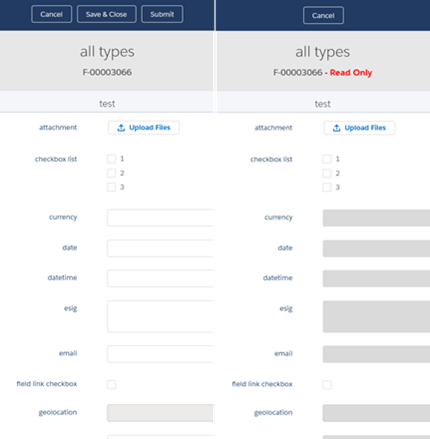Image resolution: width=430 pixels, height=439 pixels.
Task: Check option 2 in left checkbox list
Action: point(111,173)
